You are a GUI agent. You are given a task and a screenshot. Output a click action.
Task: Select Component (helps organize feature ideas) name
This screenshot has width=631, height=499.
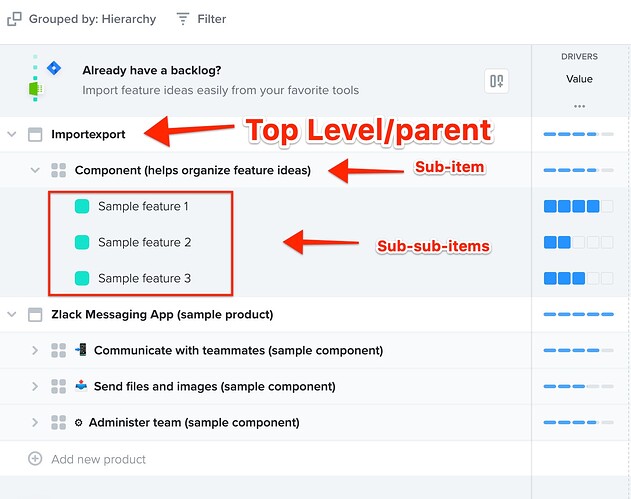coord(193,170)
